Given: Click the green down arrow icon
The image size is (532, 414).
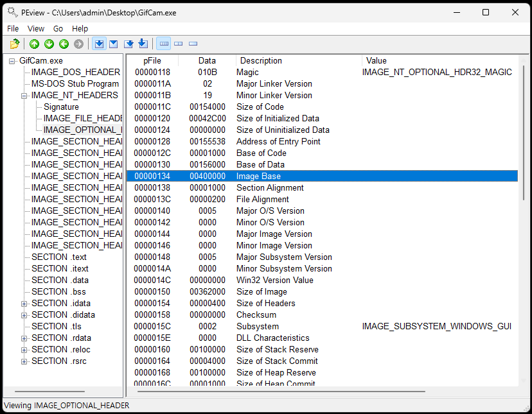Looking at the screenshot, I should pyautogui.click(x=49, y=44).
